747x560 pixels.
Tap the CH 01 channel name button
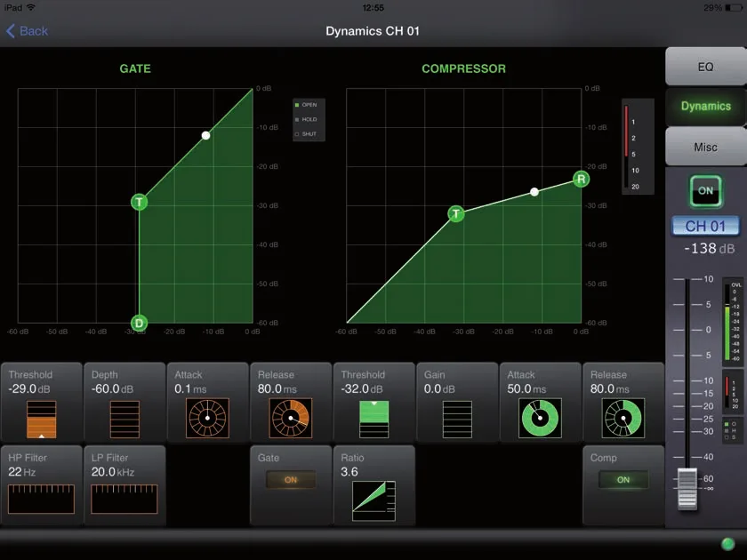point(705,226)
